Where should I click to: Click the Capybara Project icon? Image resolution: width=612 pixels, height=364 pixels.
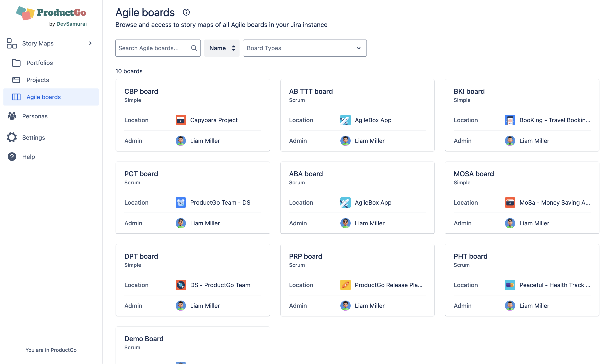pos(181,120)
